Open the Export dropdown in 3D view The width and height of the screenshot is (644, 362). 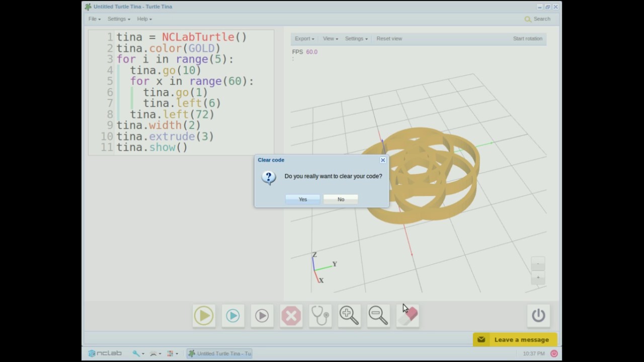pos(304,39)
